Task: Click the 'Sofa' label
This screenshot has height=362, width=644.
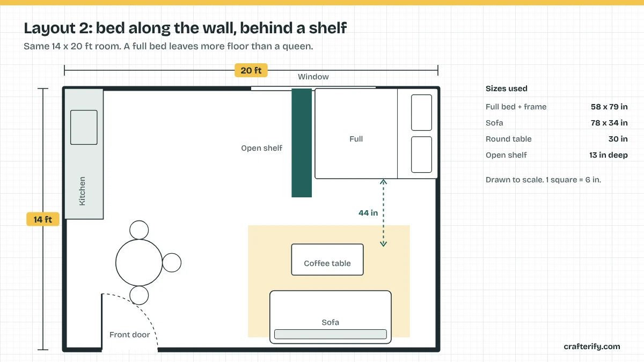Action: coord(331,322)
